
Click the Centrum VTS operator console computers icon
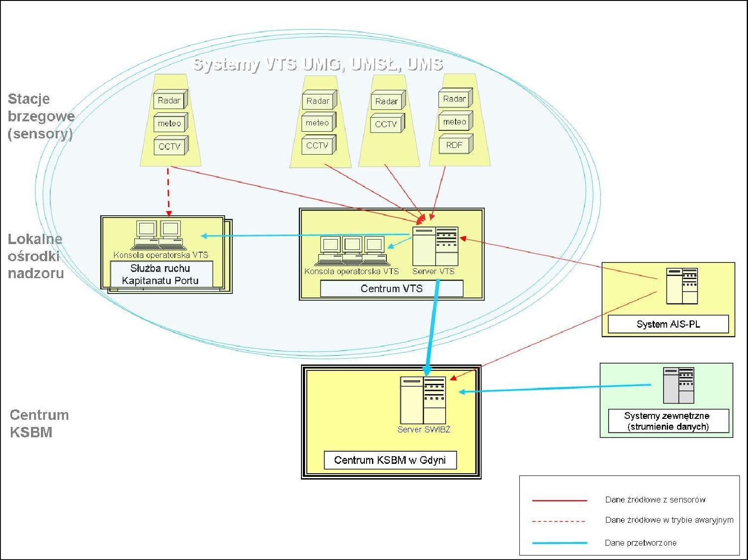point(353,251)
